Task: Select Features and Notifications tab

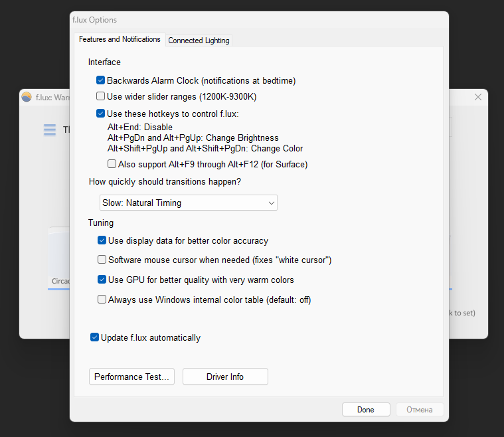Action: tap(120, 39)
